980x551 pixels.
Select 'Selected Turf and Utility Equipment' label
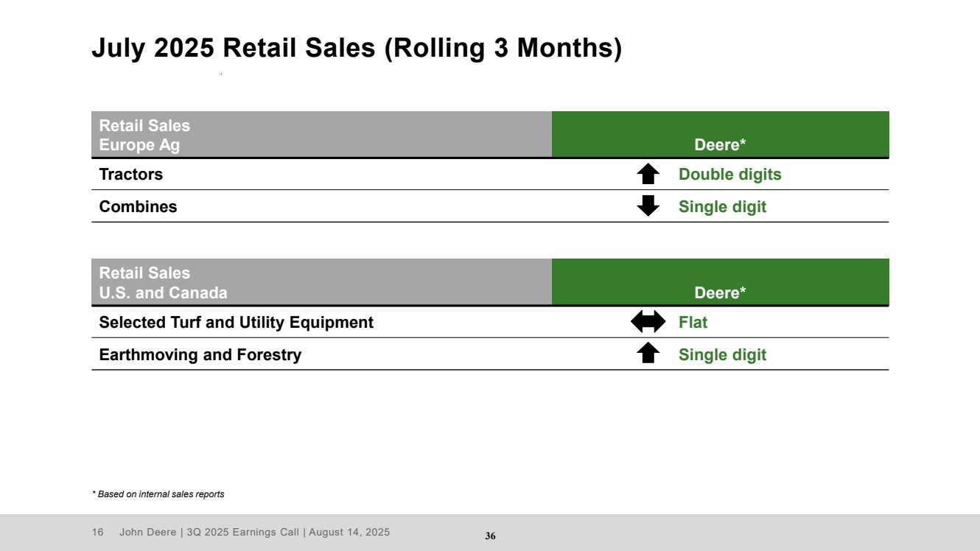pos(237,323)
